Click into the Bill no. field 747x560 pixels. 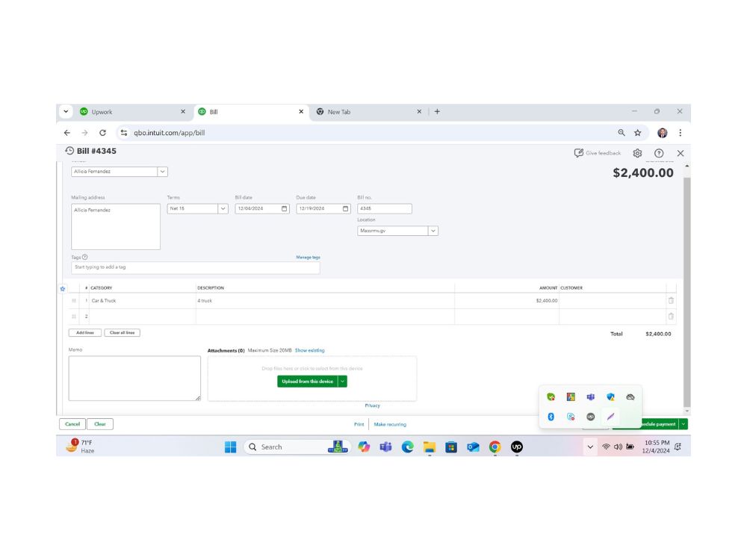coord(385,208)
